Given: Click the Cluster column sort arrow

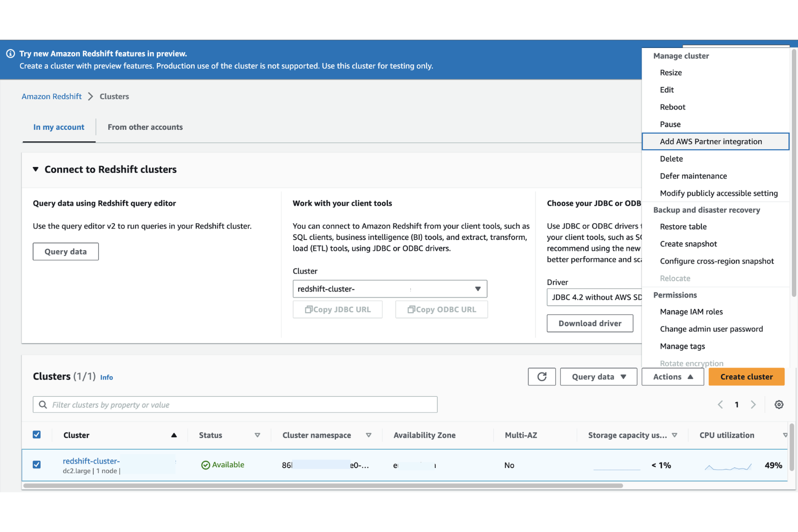Looking at the screenshot, I should [174, 436].
